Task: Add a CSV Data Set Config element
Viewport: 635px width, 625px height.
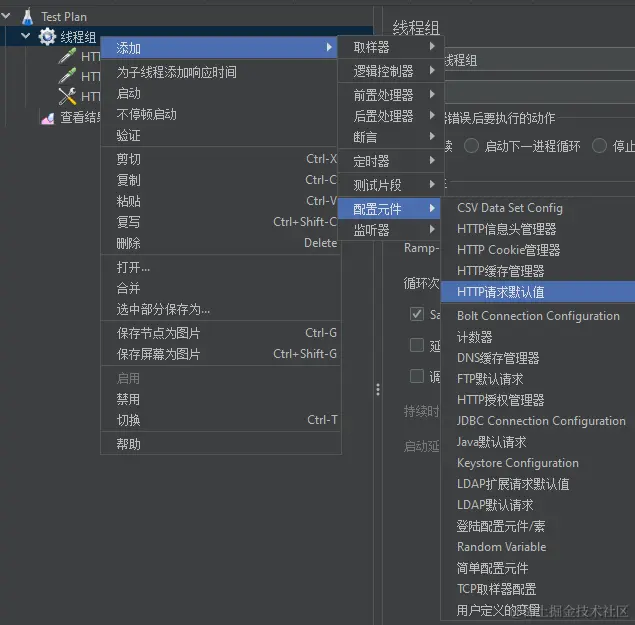Action: [538, 208]
